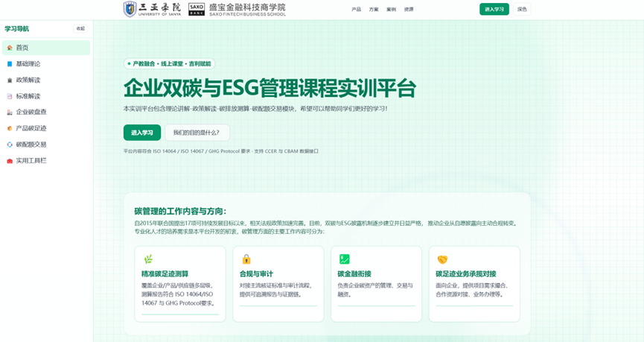Click the 企业碳盘查 sidebar icon

pyautogui.click(x=10, y=113)
